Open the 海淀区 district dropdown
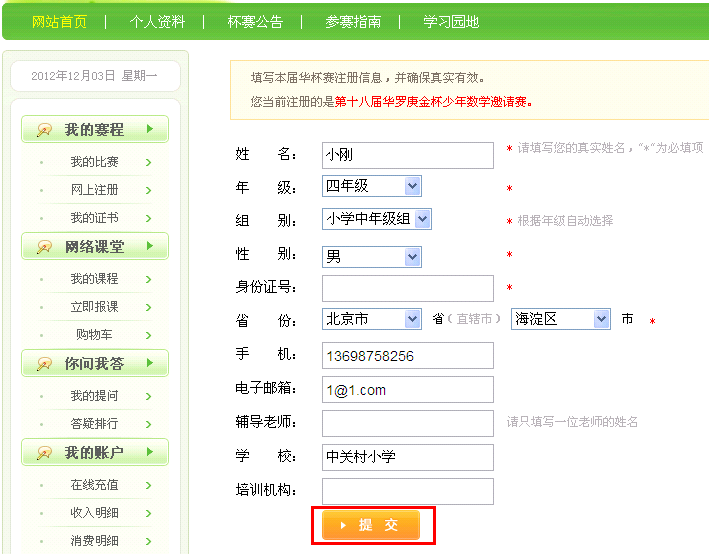 pos(601,319)
